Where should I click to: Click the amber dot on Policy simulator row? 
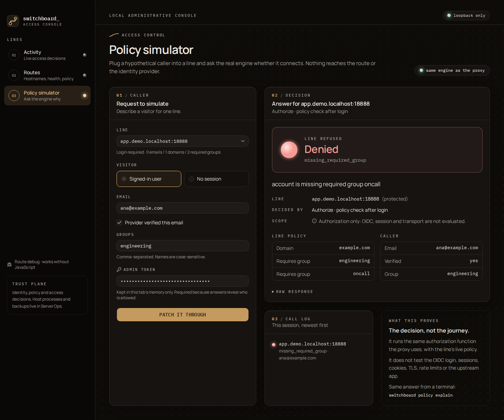coord(85,96)
